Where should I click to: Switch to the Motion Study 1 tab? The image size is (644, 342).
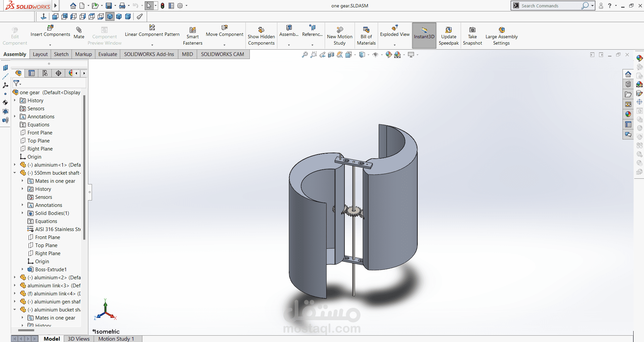point(116,339)
